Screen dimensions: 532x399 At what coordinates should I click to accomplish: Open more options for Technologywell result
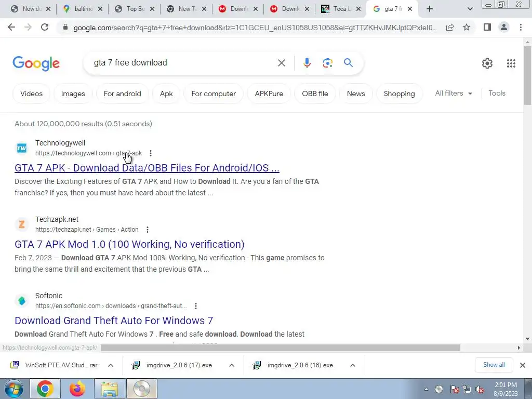point(151,153)
